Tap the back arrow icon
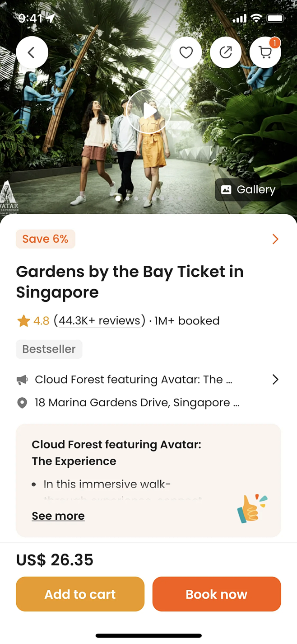Viewport: 297px width, 644px height. click(x=32, y=52)
